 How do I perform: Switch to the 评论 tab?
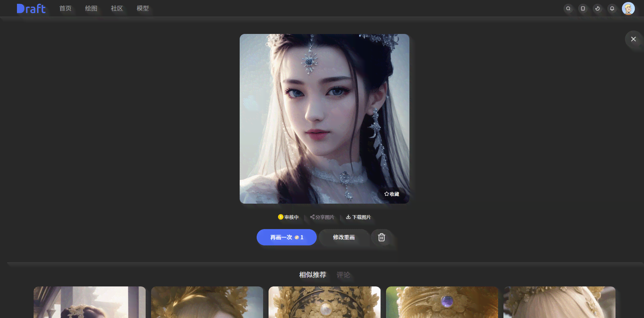pyautogui.click(x=343, y=275)
